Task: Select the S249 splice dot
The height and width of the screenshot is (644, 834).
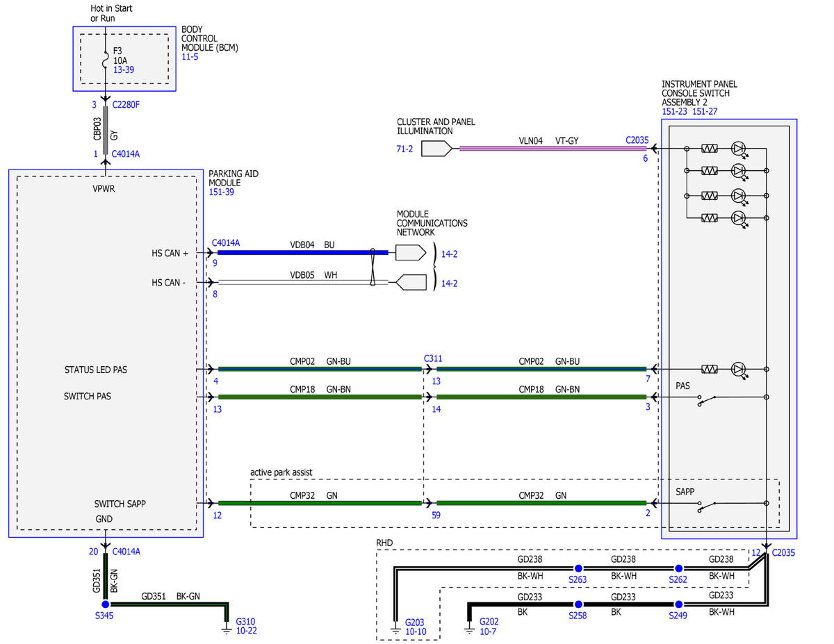Action: pyautogui.click(x=678, y=604)
